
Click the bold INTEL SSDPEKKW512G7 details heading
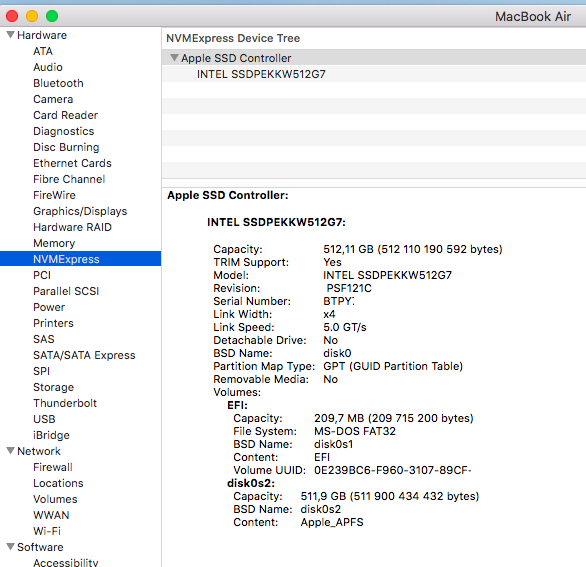click(x=276, y=222)
